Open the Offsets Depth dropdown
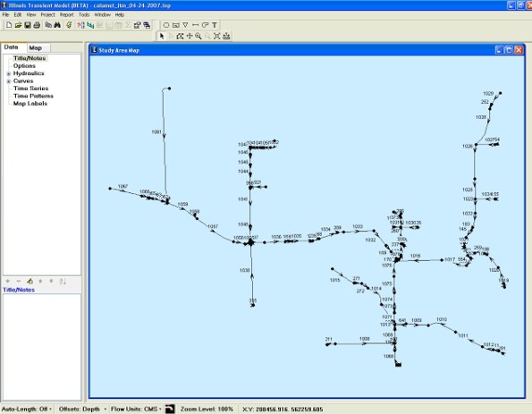This screenshot has width=532, height=414. pyautogui.click(x=82, y=410)
